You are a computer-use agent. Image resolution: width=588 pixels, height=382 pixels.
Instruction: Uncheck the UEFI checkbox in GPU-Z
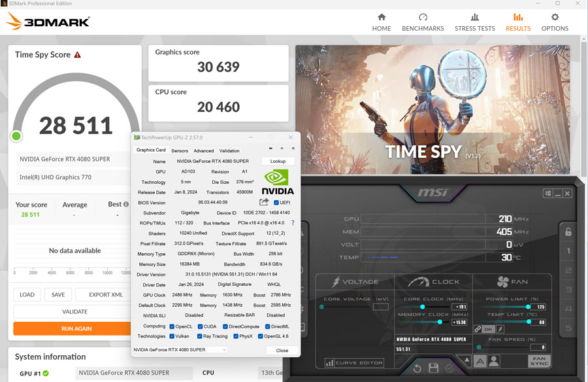(x=275, y=201)
